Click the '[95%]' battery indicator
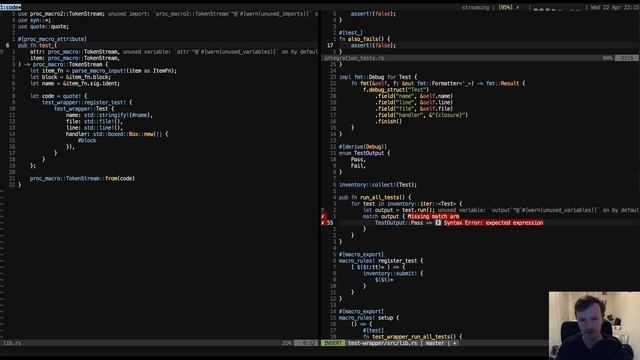 505,7
